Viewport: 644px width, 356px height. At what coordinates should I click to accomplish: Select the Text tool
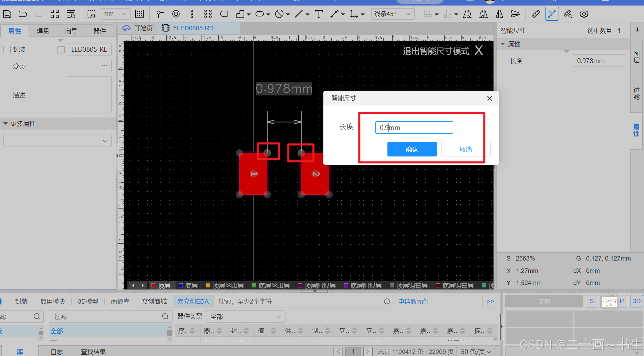319,14
